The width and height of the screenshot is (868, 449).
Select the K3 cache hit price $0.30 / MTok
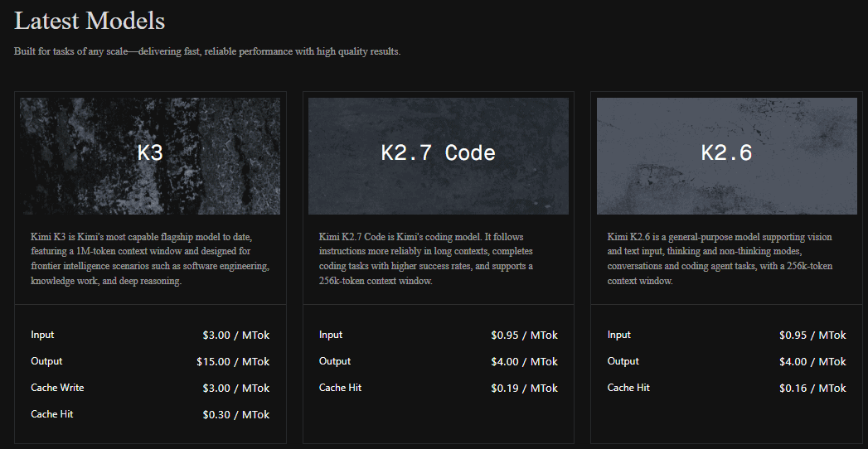pos(236,415)
